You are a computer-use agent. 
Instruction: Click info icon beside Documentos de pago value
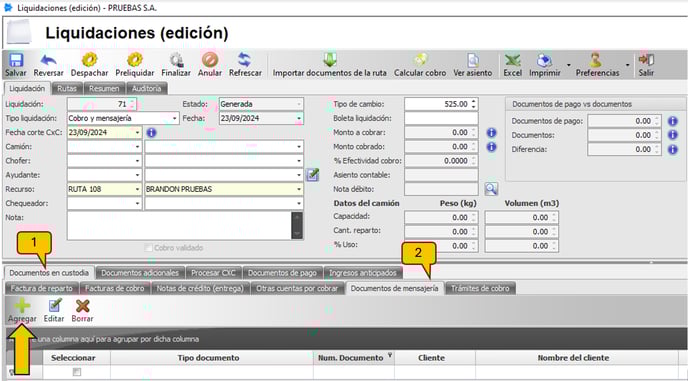pyautogui.click(x=672, y=121)
